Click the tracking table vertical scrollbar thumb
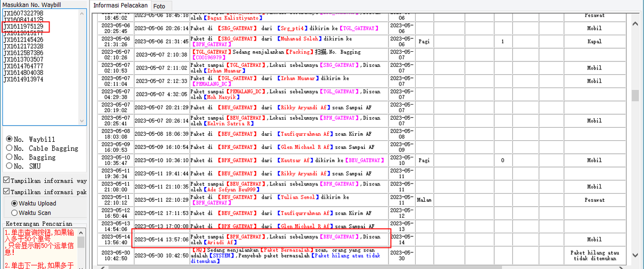 coord(635,96)
